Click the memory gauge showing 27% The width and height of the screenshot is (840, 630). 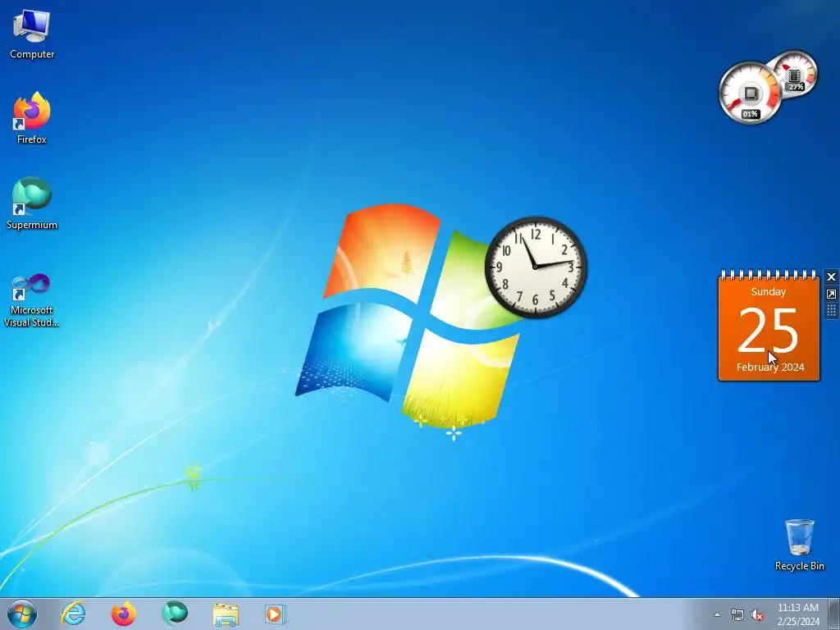coord(796,74)
